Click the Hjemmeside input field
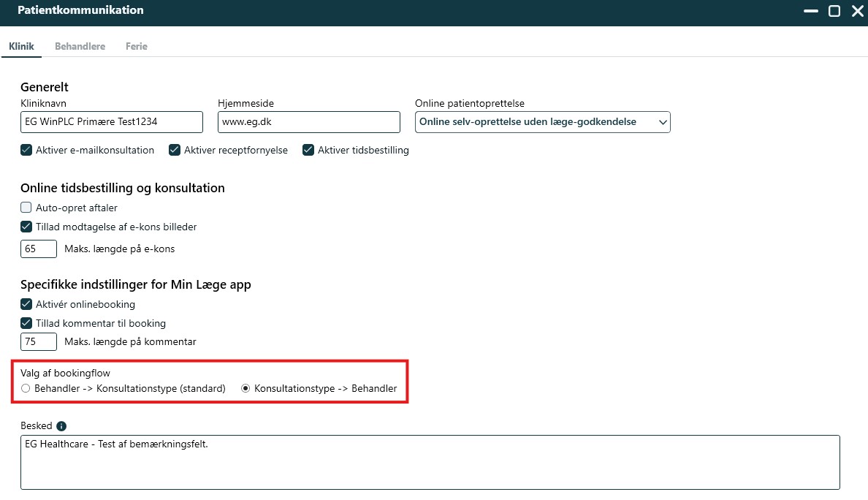 click(x=308, y=122)
